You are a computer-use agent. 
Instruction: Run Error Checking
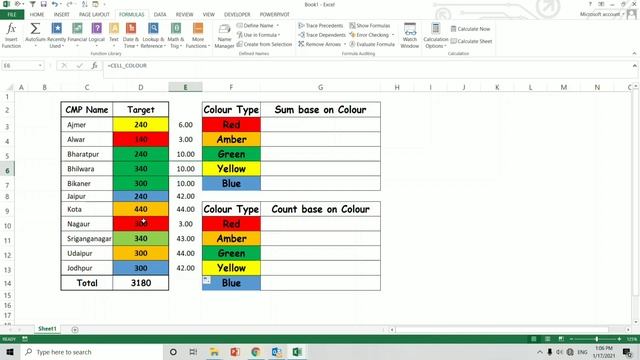(369, 35)
